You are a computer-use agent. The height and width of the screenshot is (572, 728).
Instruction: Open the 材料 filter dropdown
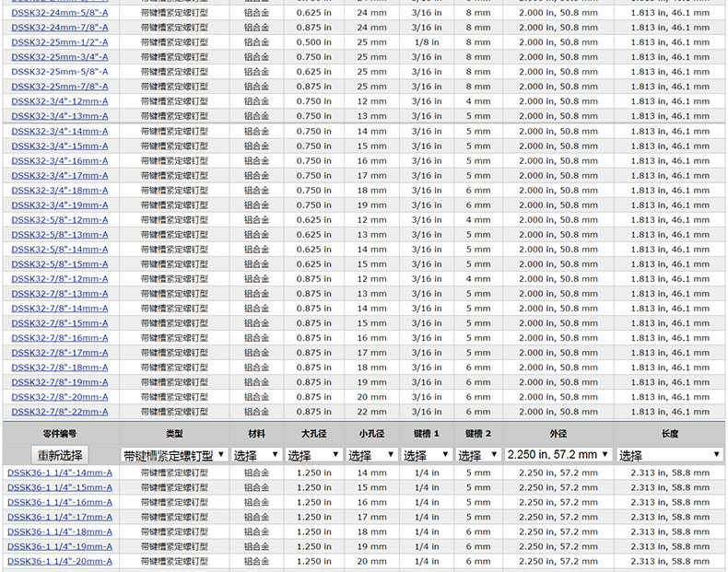[x=256, y=455]
